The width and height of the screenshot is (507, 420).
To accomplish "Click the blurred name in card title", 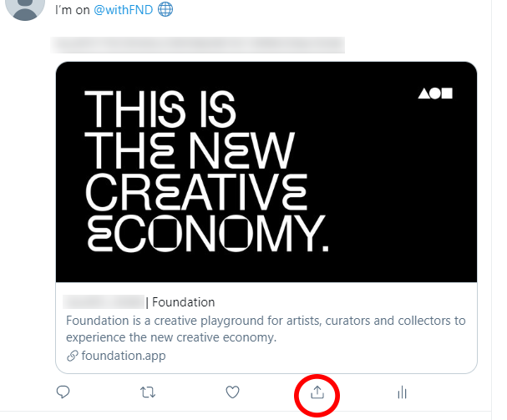I will pyautogui.click(x=104, y=302).
